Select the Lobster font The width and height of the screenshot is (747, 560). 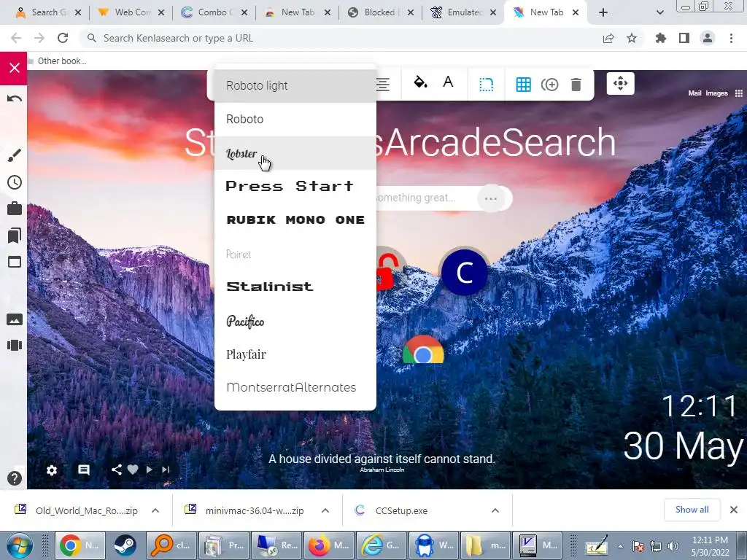(x=295, y=153)
